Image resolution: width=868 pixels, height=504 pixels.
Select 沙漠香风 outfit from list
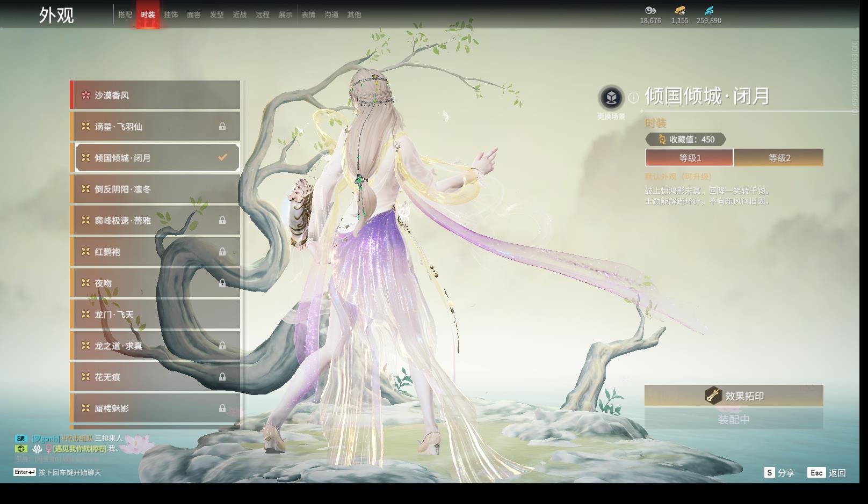tap(155, 95)
